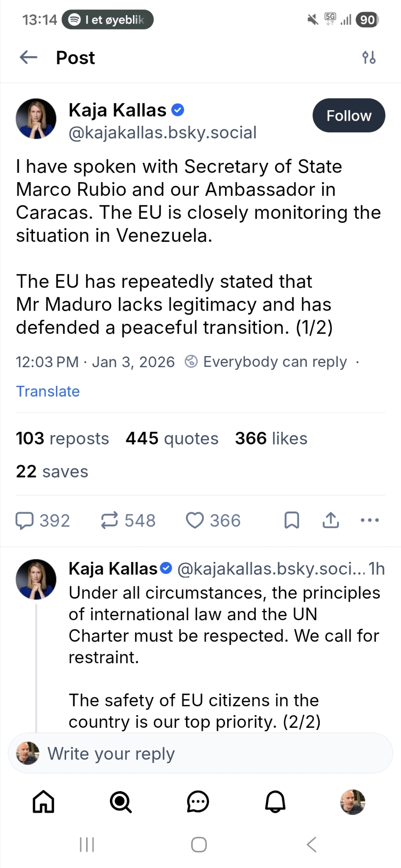The image size is (401, 868).
Task: Open the Chat messages tab
Action: pyautogui.click(x=198, y=802)
